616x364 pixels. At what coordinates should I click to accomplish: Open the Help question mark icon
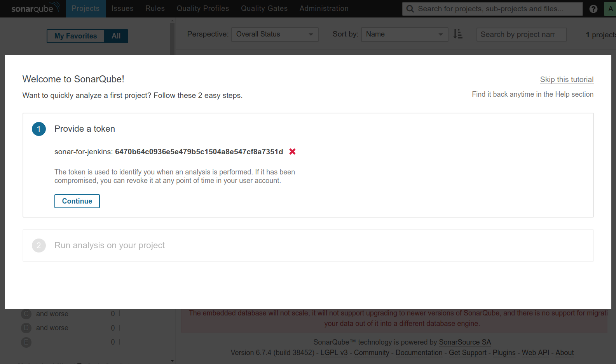pyautogui.click(x=593, y=9)
